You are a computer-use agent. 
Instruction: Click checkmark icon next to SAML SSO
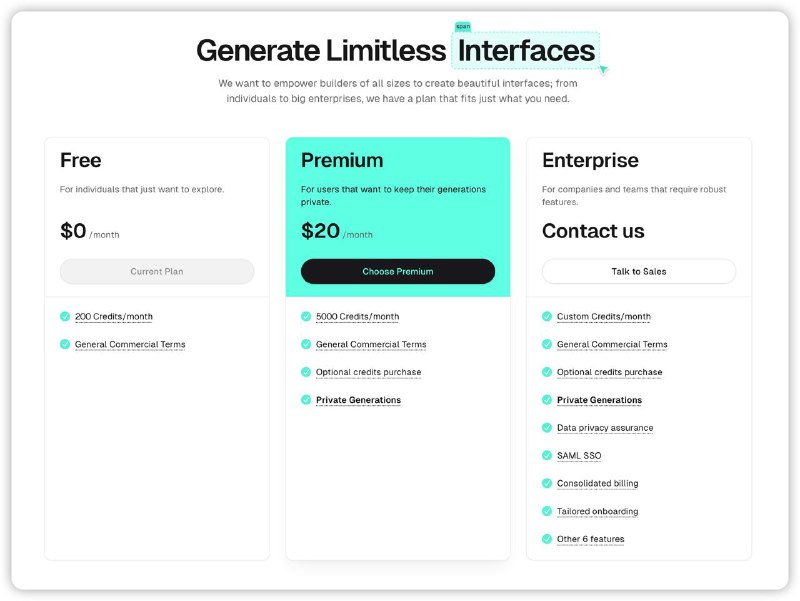(547, 455)
